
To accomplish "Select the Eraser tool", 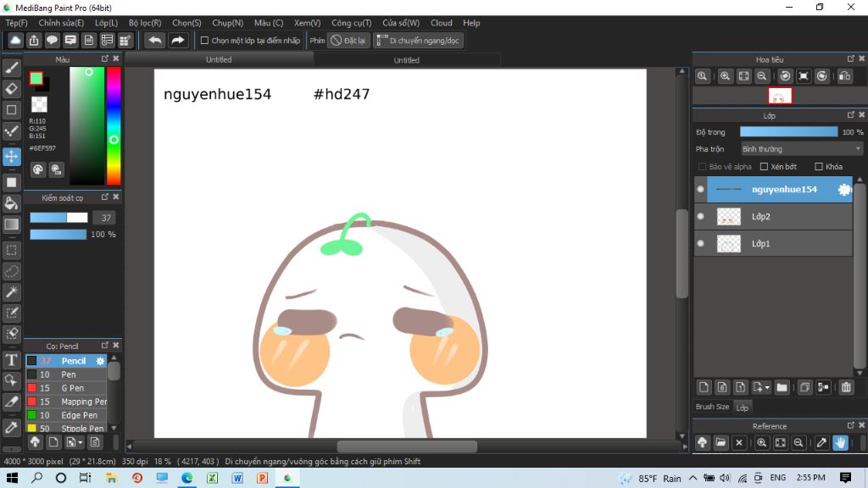I will coord(12,88).
